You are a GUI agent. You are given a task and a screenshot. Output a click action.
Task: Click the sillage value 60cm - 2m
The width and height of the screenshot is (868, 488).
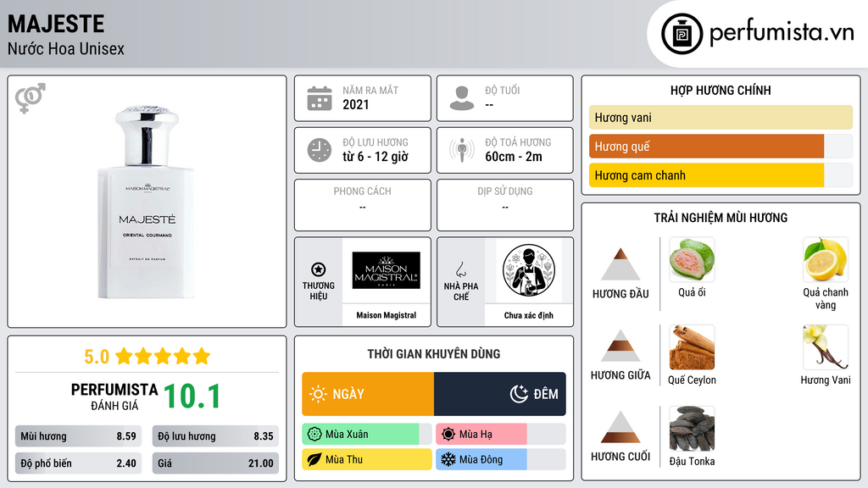514,157
